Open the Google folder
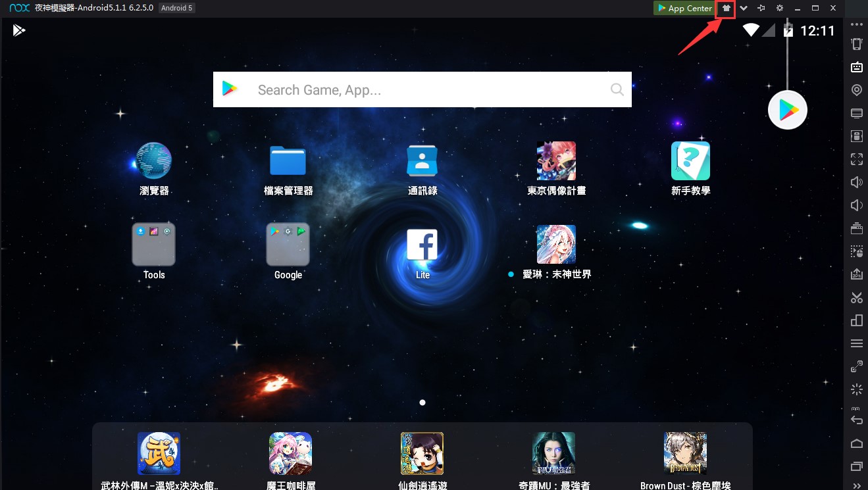868x490 pixels. pos(288,252)
